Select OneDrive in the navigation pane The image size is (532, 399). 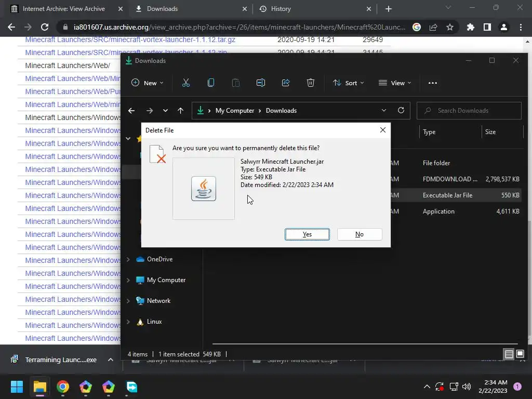coord(159,259)
